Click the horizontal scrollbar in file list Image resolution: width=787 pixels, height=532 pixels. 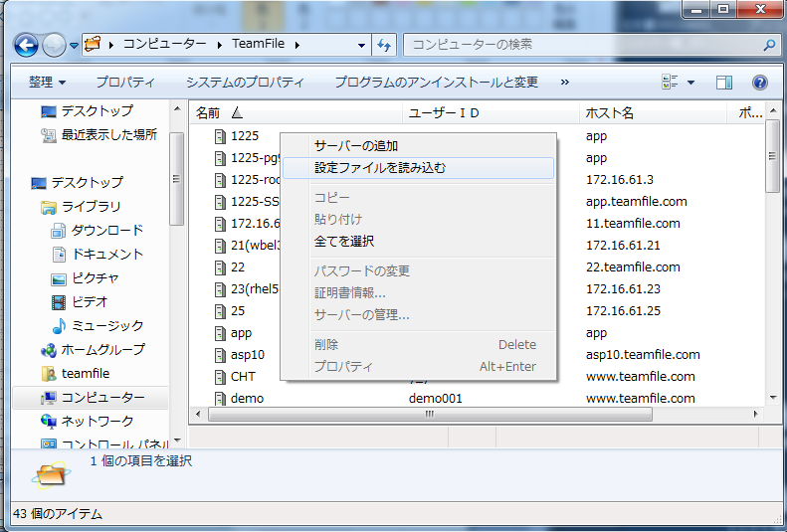coord(428,414)
